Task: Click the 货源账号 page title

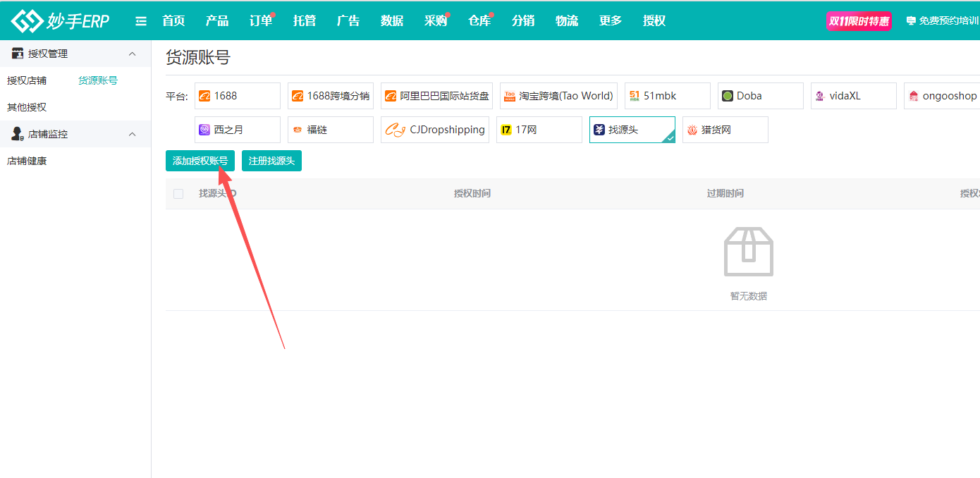Action: tap(198, 58)
